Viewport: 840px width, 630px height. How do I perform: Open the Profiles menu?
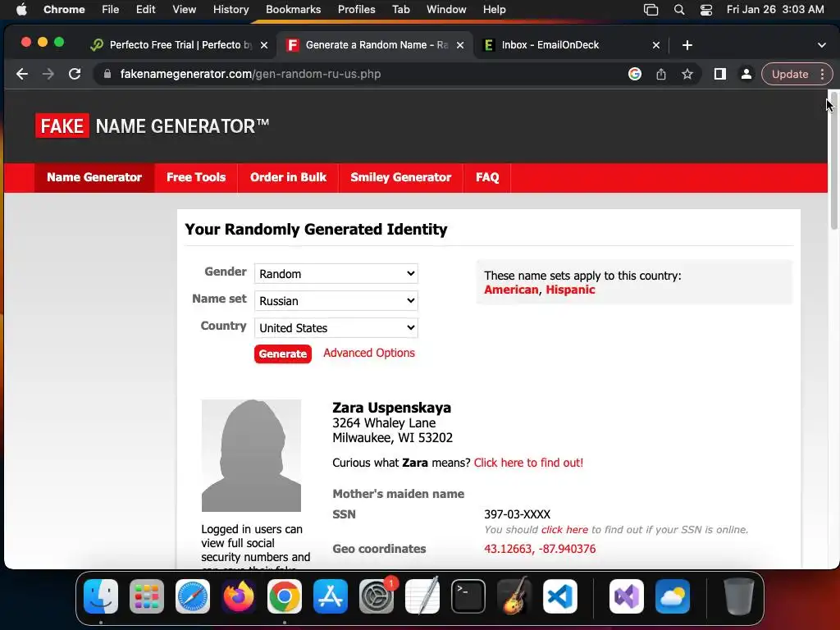(356, 9)
